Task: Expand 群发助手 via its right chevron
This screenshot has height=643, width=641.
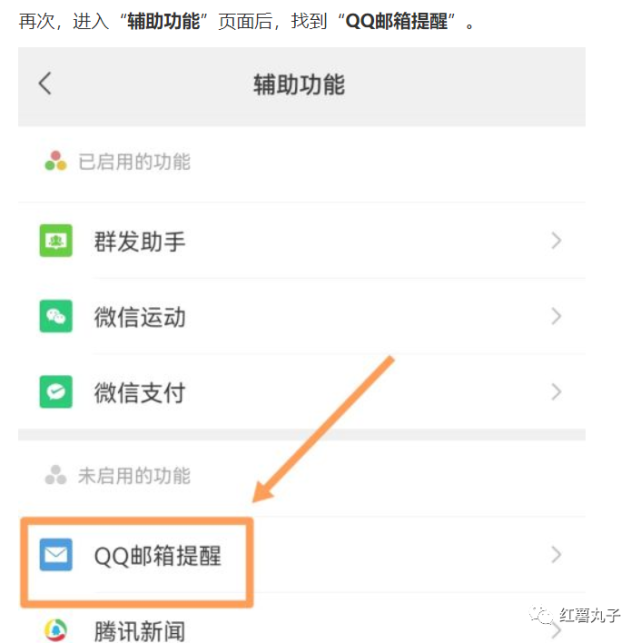Action: click(x=556, y=240)
